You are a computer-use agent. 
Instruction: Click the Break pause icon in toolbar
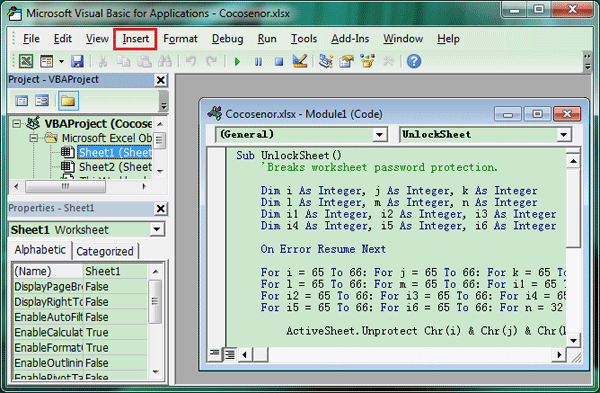tap(258, 61)
